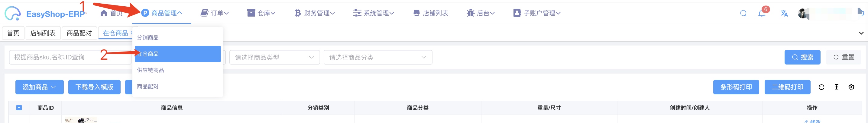The image size is (868, 123).
Task: Click the 条形码打印 button
Action: point(736,87)
